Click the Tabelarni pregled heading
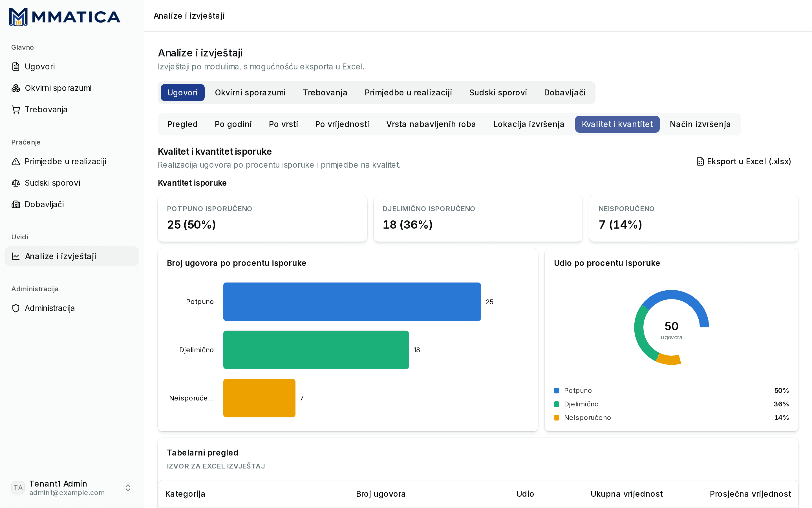 coord(203,453)
